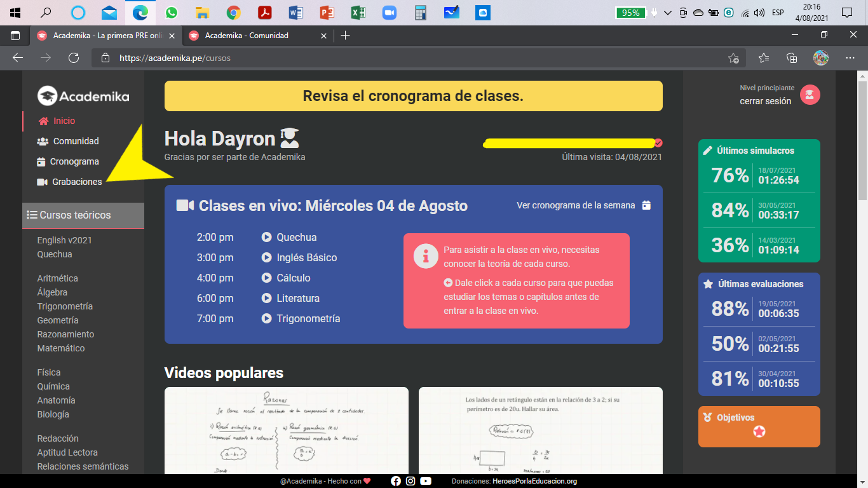Open Excel from the taskbar
The image size is (868, 488).
358,13
